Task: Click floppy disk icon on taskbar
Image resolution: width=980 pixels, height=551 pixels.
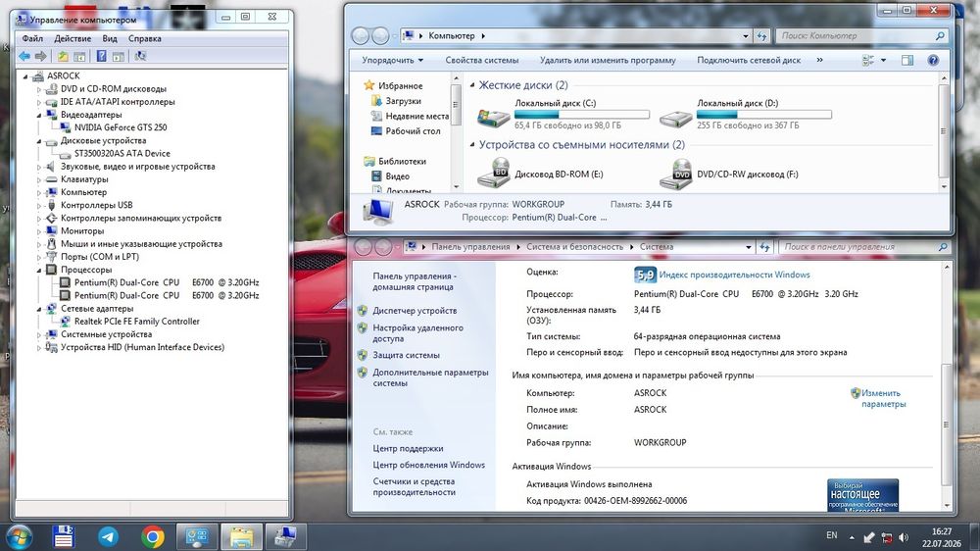Action: [64, 537]
